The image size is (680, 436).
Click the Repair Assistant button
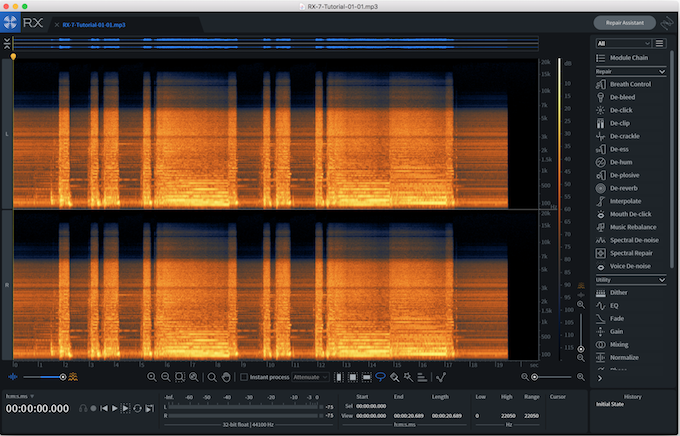coord(624,23)
